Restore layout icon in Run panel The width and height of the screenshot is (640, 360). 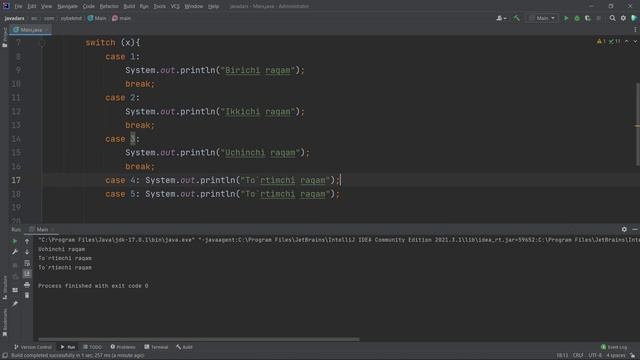[x=15, y=290]
